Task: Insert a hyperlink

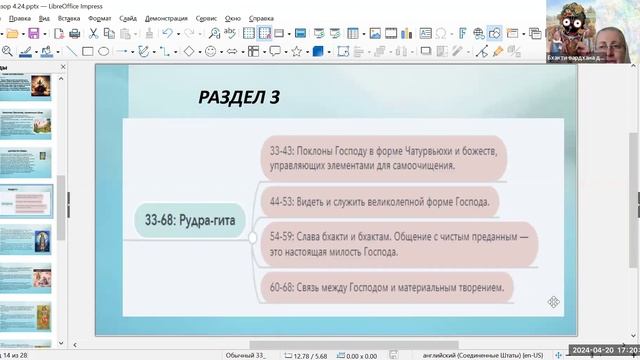Action: [478, 33]
